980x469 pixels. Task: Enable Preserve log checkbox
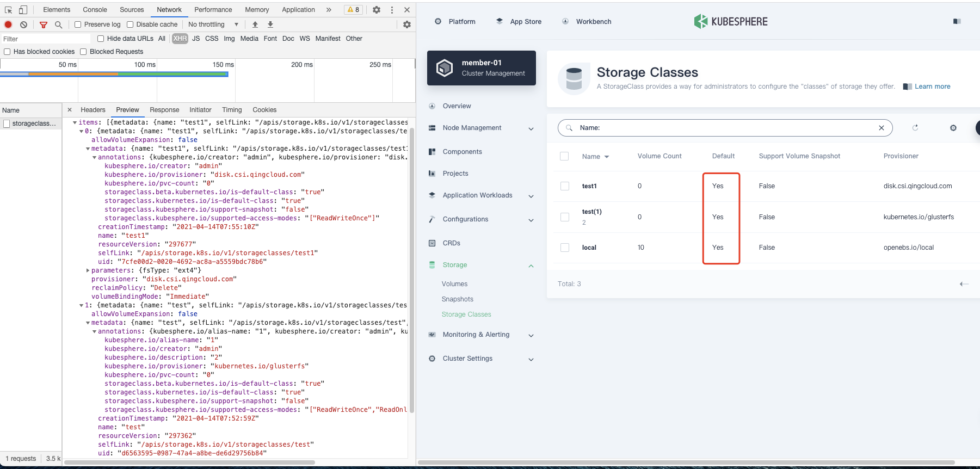click(78, 24)
